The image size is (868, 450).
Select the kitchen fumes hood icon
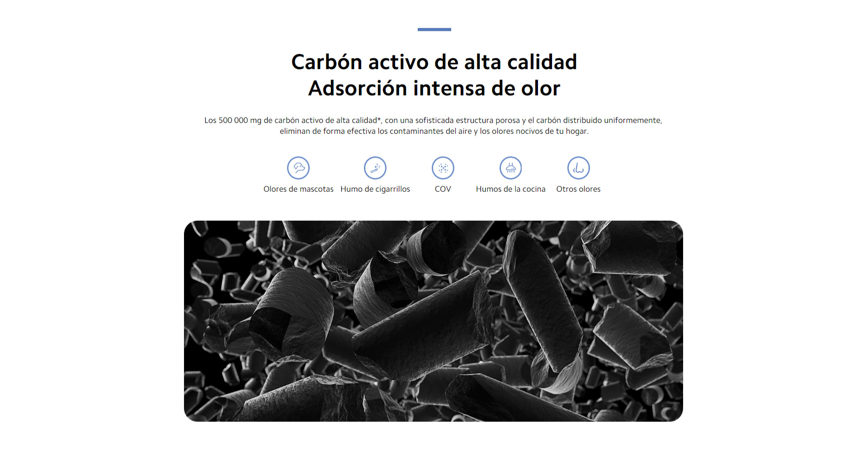click(511, 168)
